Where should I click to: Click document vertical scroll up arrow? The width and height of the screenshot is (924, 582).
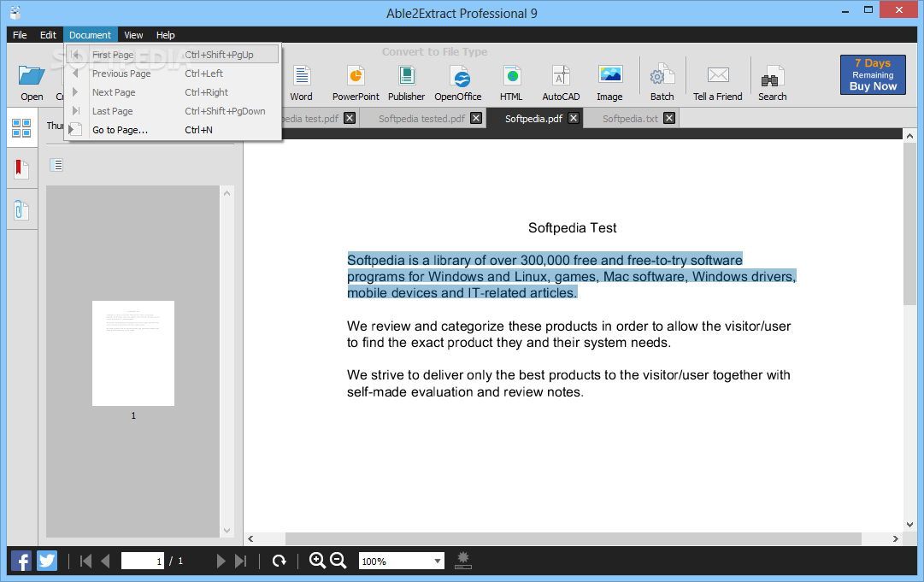click(x=909, y=136)
